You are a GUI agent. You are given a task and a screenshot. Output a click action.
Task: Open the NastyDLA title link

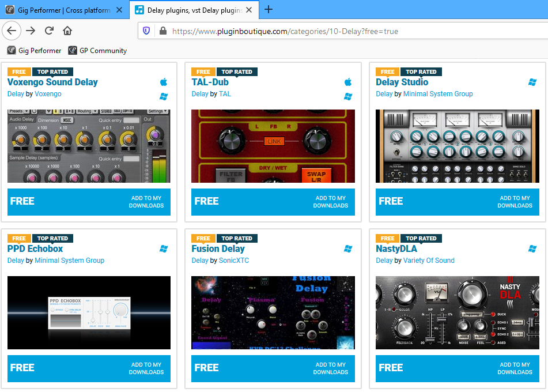[396, 248]
